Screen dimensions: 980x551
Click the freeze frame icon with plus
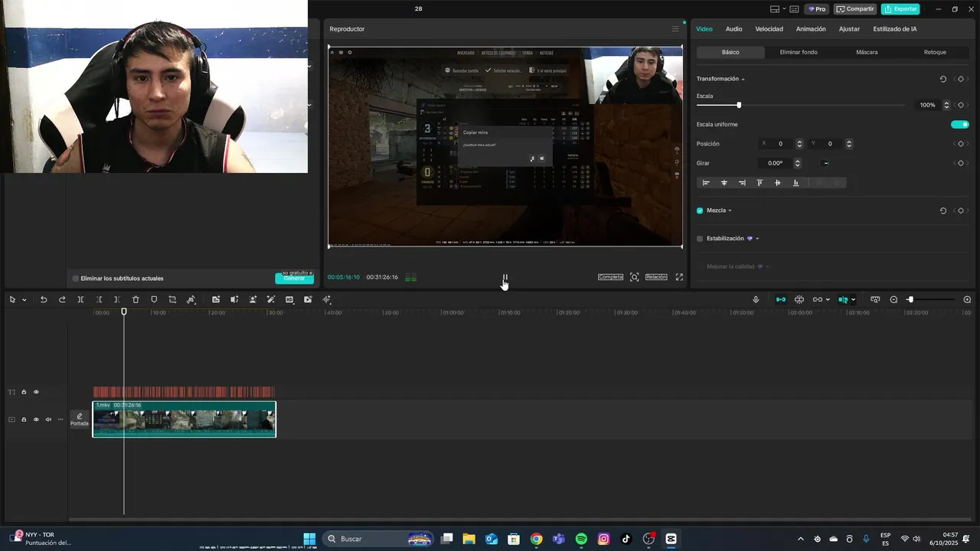(216, 300)
